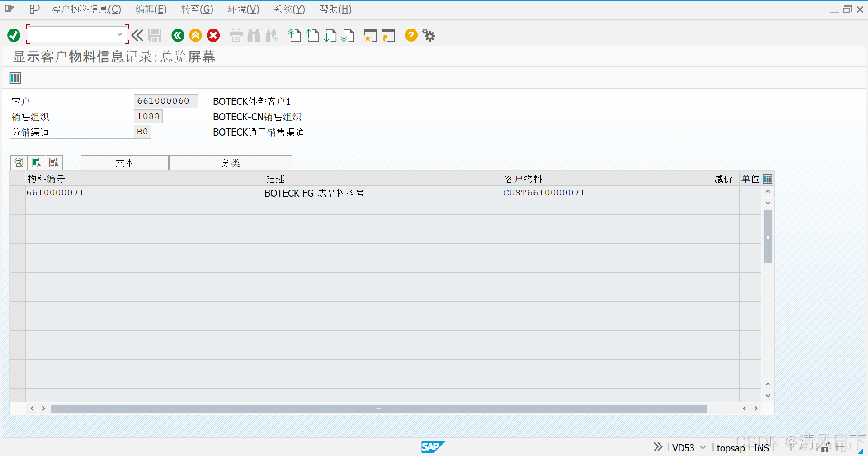
Task: Create a new session with the new session icon
Action: coord(388,35)
